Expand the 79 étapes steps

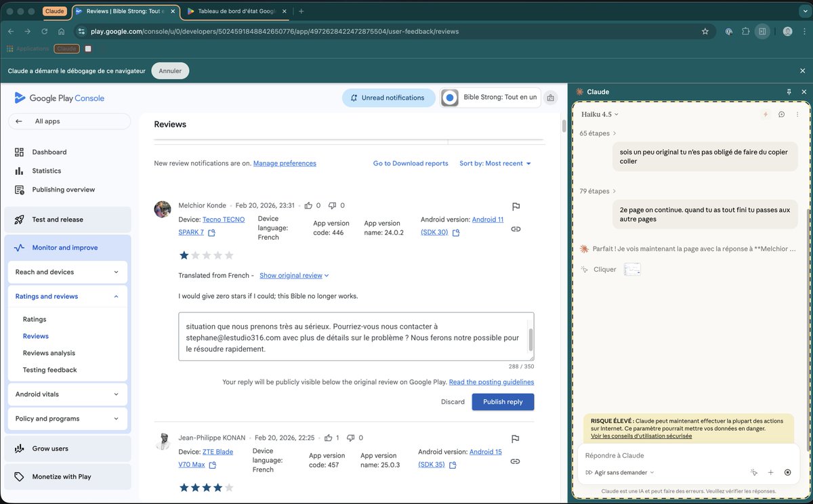click(598, 191)
